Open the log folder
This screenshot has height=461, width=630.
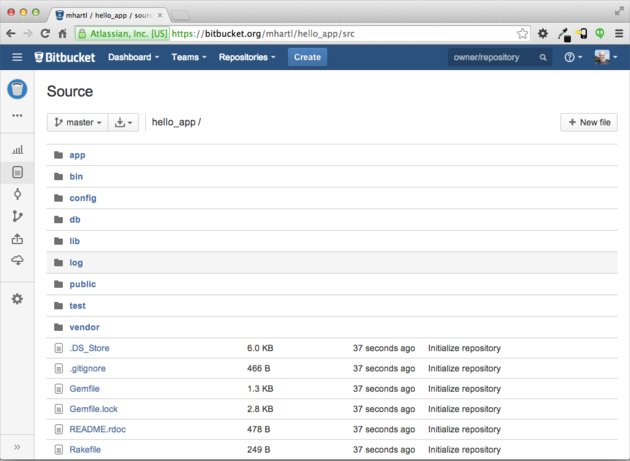(76, 263)
